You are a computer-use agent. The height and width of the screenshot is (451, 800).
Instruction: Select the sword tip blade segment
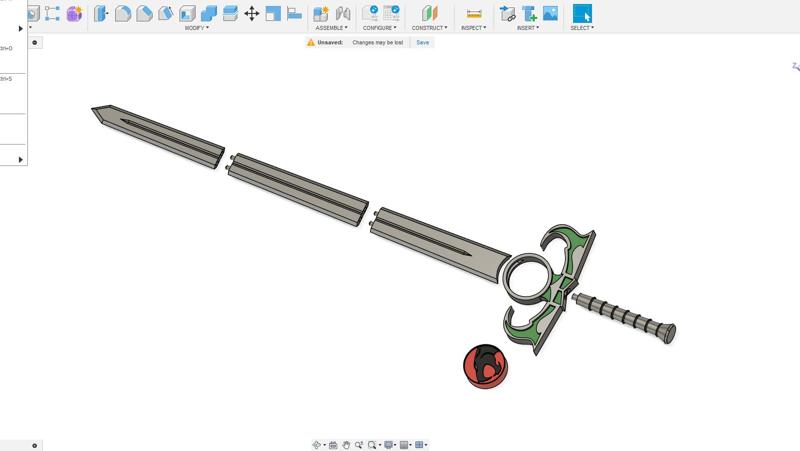point(157,135)
